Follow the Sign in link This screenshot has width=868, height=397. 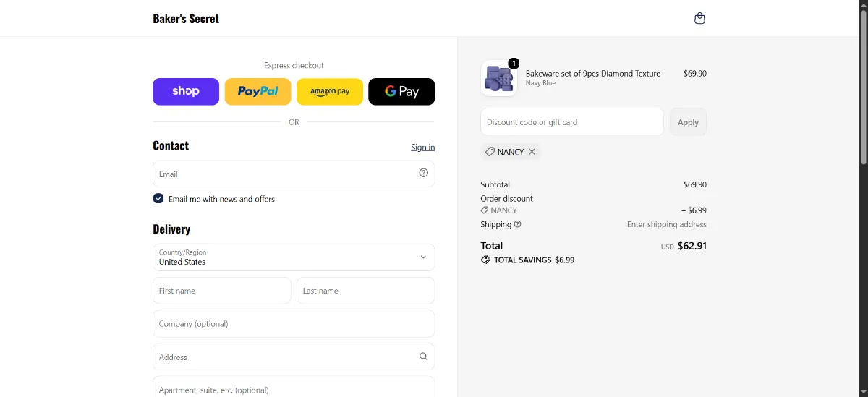[x=423, y=148]
